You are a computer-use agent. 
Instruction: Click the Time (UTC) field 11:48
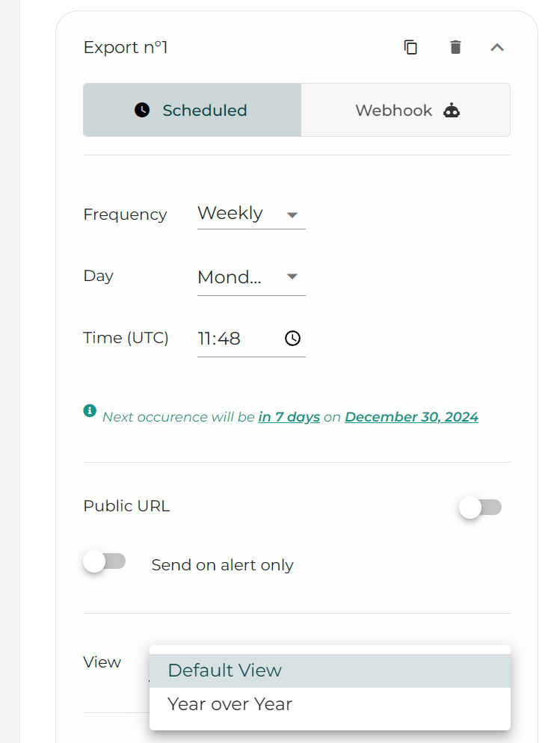tap(251, 339)
